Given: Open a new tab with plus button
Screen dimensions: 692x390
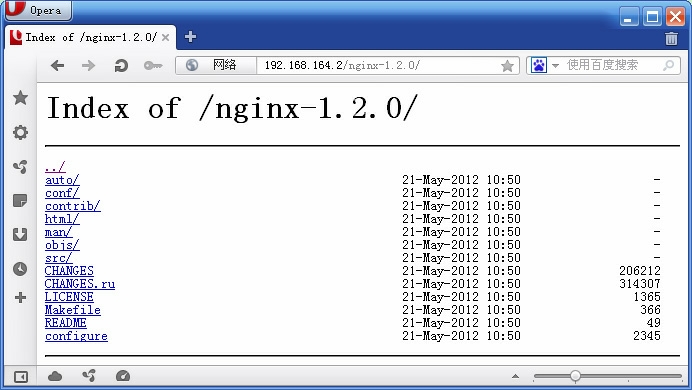Looking at the screenshot, I should point(190,37).
